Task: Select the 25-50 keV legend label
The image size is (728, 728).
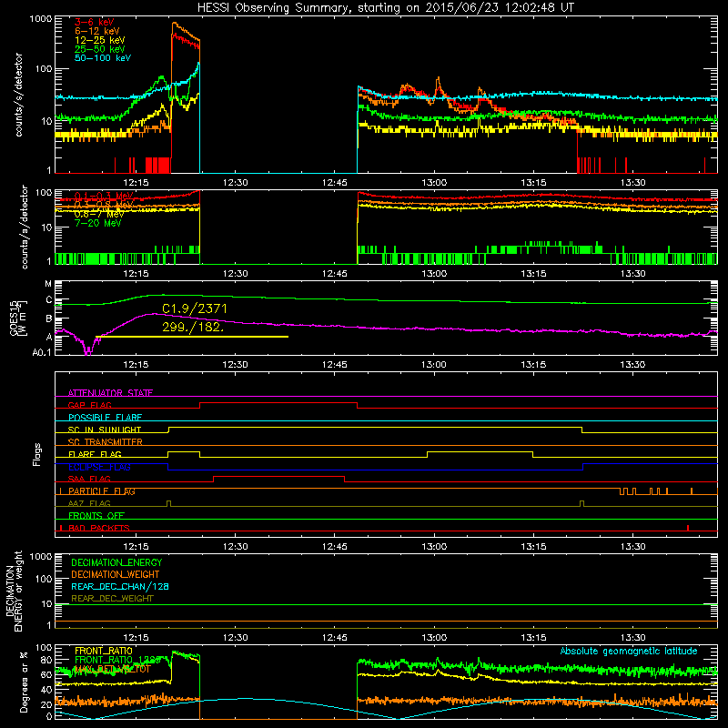Action: click(x=100, y=49)
